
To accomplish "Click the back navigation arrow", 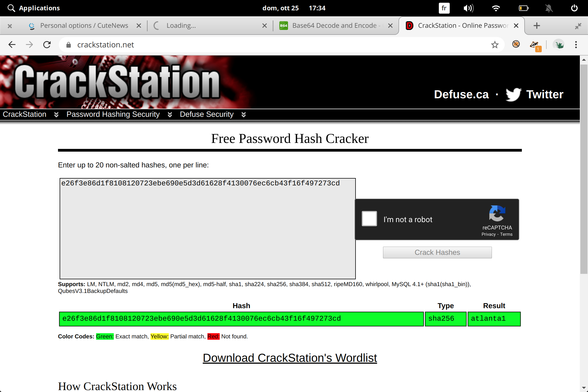I will click(12, 45).
